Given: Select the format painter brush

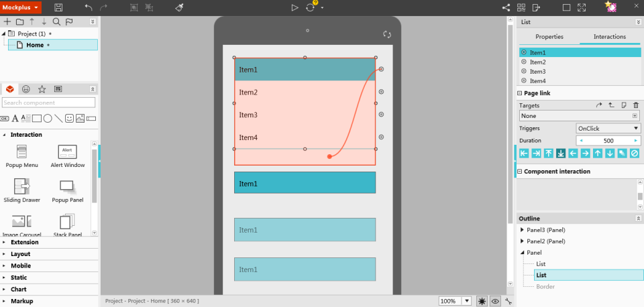Looking at the screenshot, I should (x=179, y=7).
